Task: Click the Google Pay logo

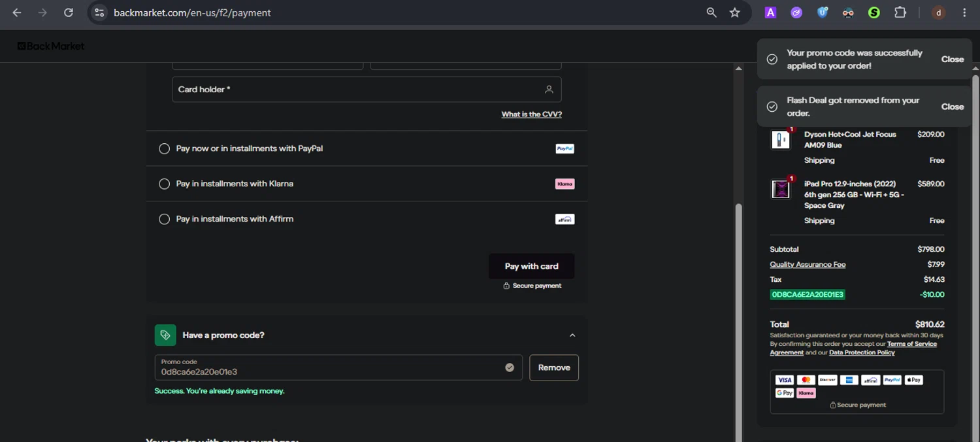Action: tap(784, 393)
